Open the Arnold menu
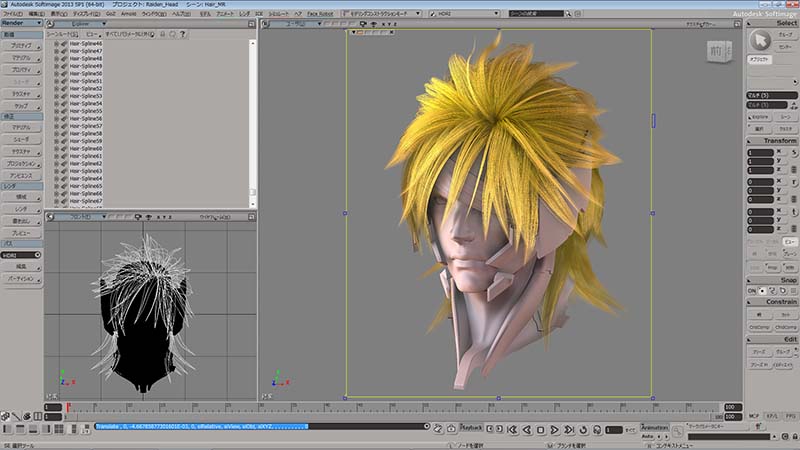800x450 pixels. [x=128, y=14]
